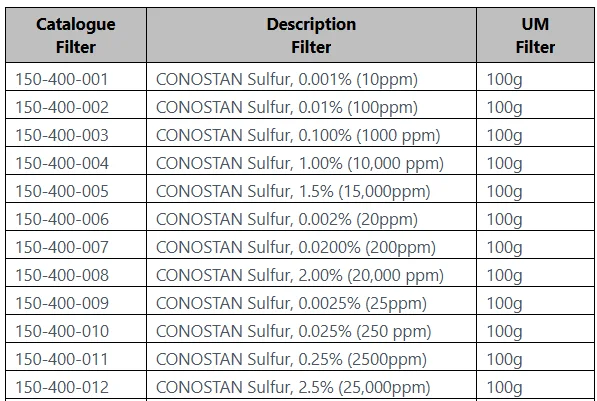
Task: Click CONOSTAN Sulfur 0.025% (250 ppm) description
Action: 294,332
